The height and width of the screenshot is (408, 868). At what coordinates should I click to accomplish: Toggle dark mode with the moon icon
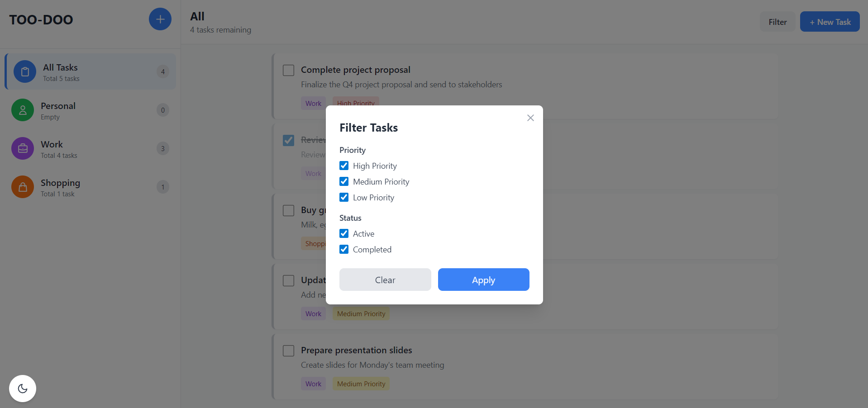tap(23, 389)
